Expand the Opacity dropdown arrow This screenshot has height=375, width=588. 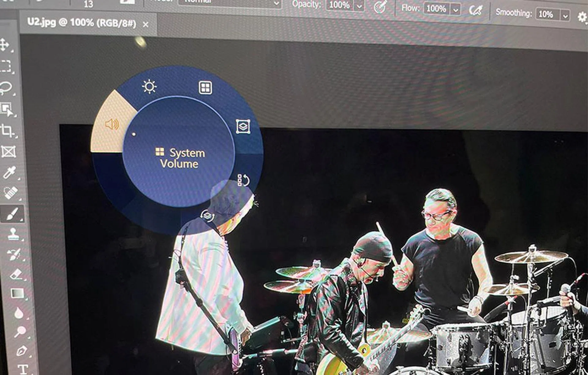[359, 6]
